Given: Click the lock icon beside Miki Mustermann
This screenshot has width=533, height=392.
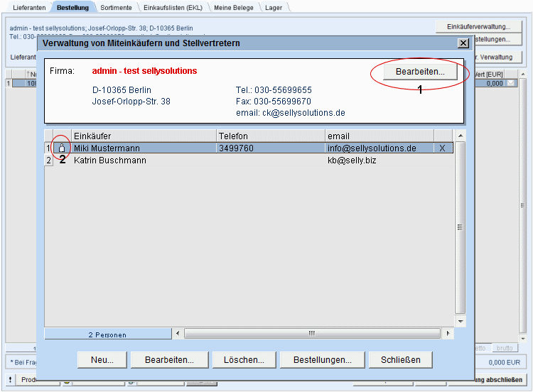Looking at the screenshot, I should tap(62, 148).
